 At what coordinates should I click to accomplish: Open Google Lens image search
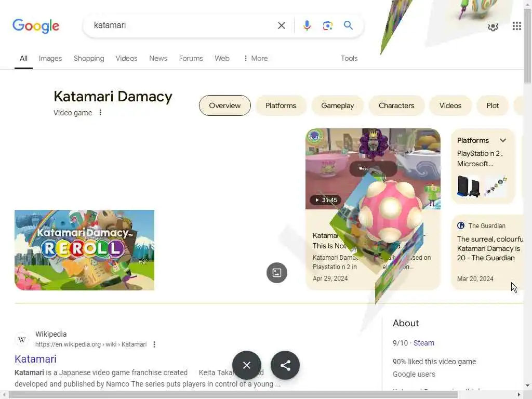pos(327,25)
